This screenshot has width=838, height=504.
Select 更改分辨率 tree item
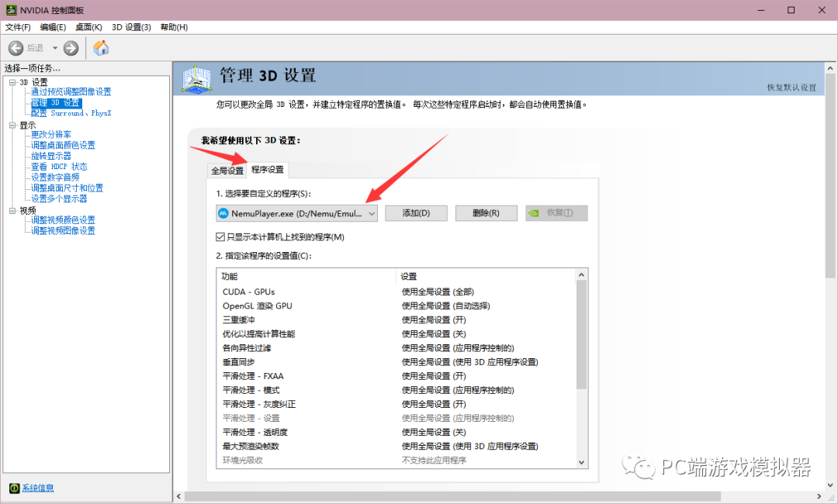coord(50,135)
